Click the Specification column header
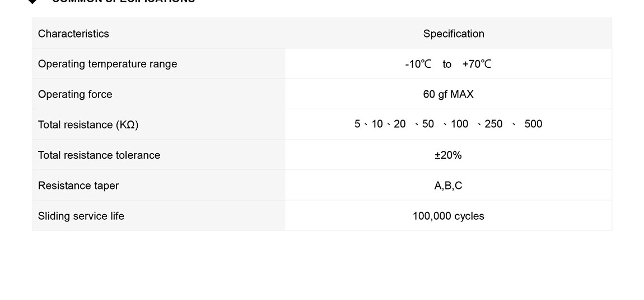This screenshot has width=644, height=300. [454, 34]
